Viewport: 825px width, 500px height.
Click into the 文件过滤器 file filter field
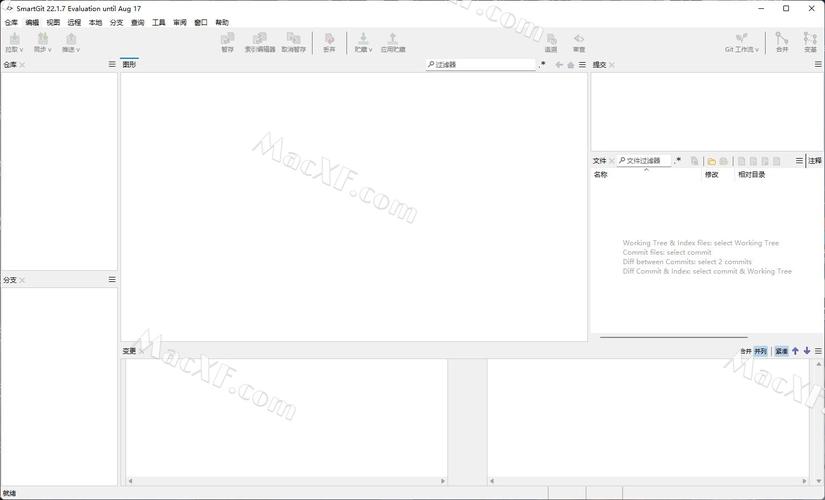point(644,161)
